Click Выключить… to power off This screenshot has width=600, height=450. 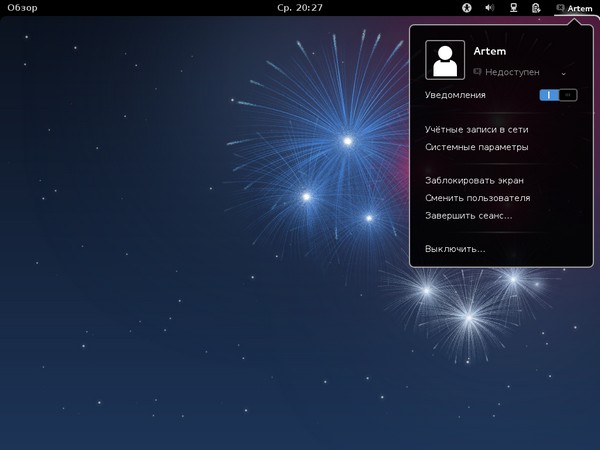pos(455,248)
